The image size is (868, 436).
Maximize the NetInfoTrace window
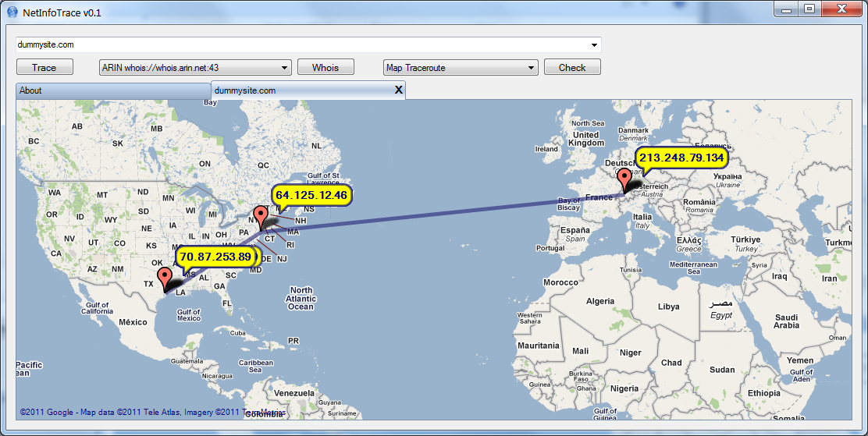[x=809, y=9]
